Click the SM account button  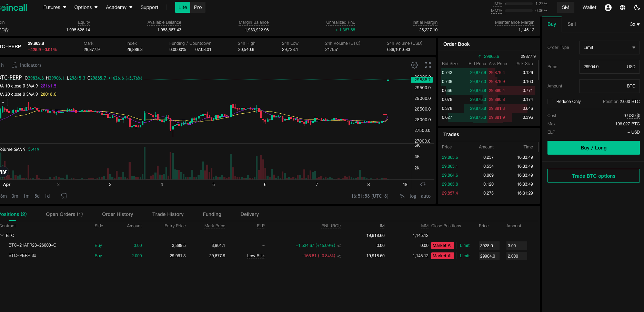(565, 7)
